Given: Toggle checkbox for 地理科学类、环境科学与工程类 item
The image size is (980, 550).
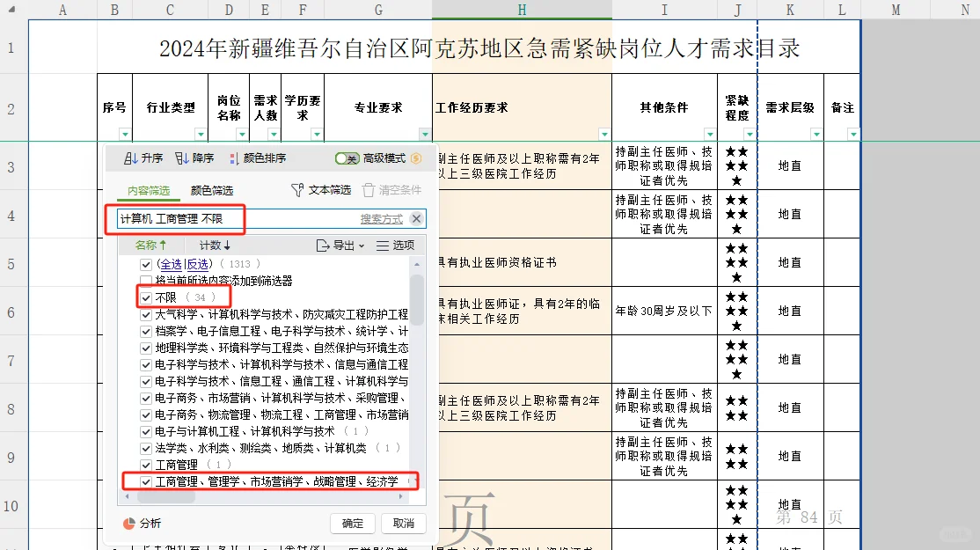Looking at the screenshot, I should click(x=146, y=348).
